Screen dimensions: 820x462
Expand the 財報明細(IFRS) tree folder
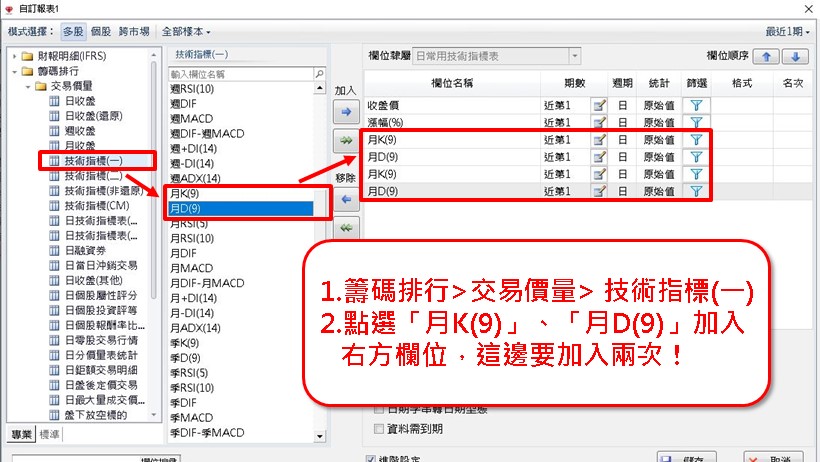pyautogui.click(x=15, y=56)
